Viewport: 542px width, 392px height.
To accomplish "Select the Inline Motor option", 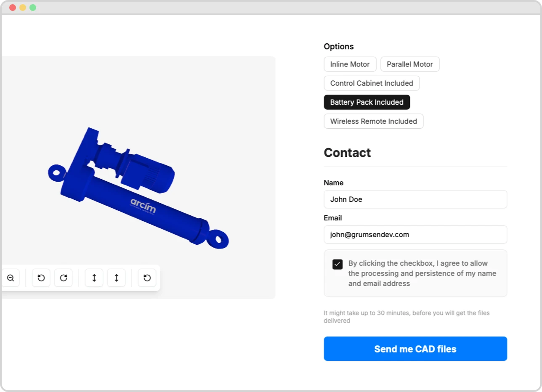I will point(350,64).
